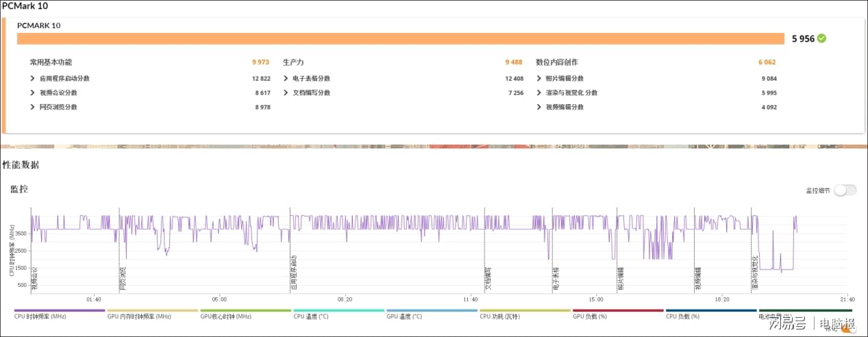Click the 18:20 time axis label

(x=721, y=299)
